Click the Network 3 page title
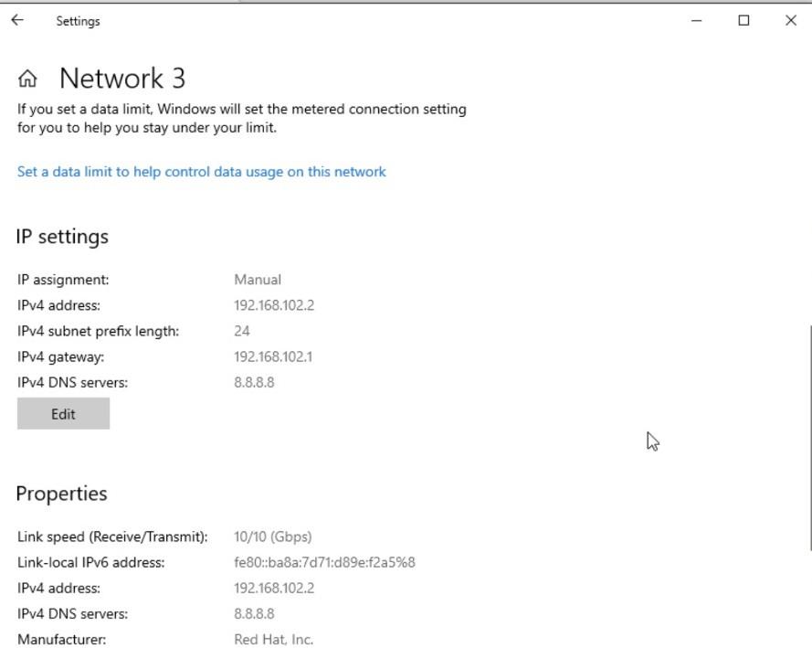812x648 pixels. [x=121, y=79]
